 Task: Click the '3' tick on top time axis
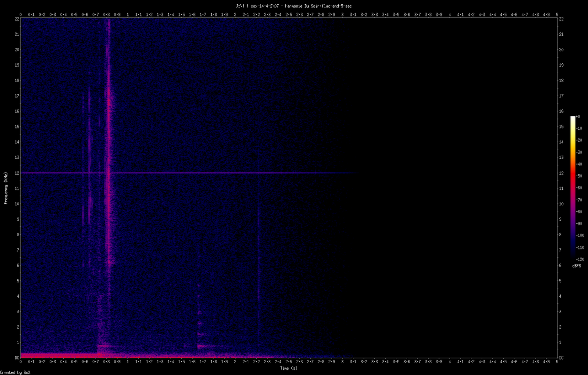342,15
